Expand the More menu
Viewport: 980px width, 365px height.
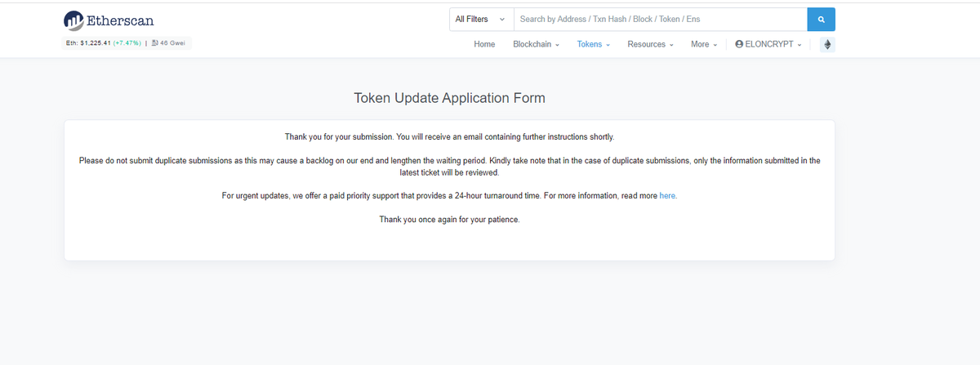704,44
